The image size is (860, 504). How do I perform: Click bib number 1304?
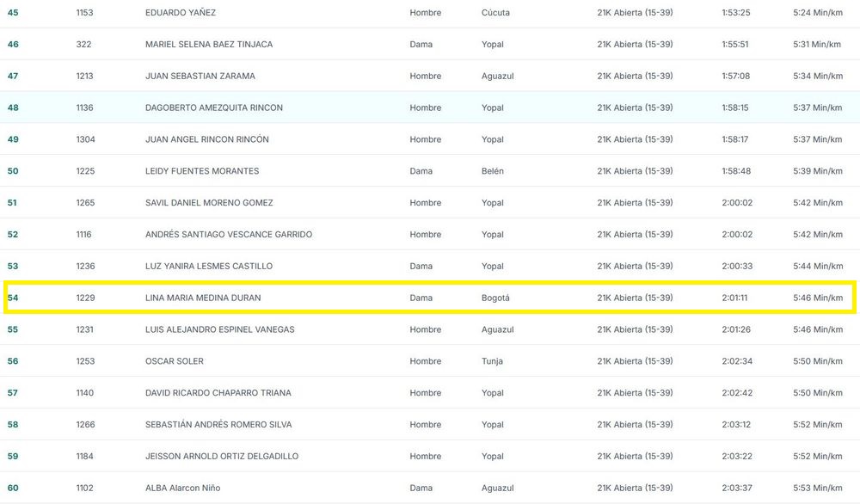[x=85, y=139]
